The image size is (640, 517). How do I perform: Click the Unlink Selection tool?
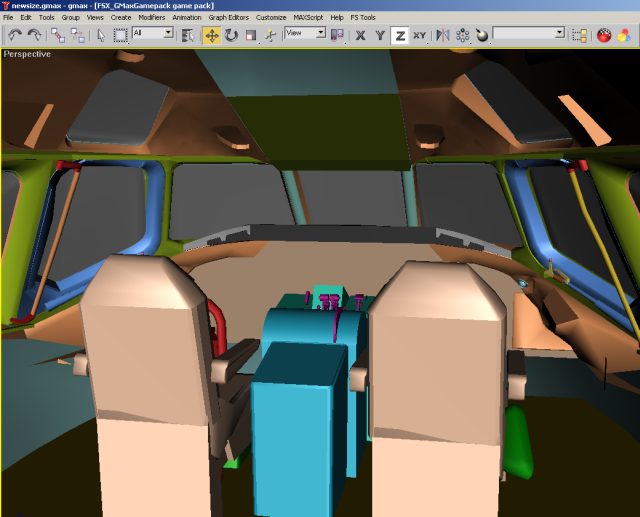pyautogui.click(x=77, y=35)
